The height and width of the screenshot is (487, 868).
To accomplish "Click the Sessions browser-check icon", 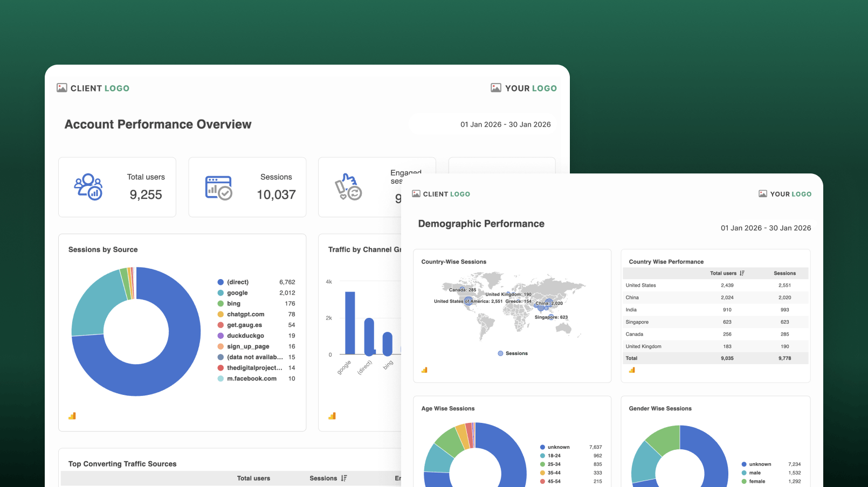I will click(x=218, y=188).
